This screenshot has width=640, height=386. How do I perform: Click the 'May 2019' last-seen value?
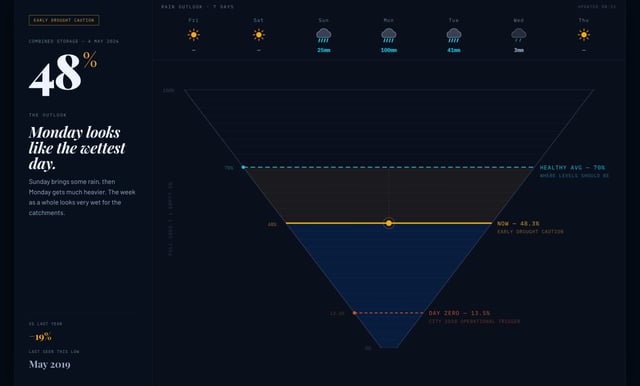[49, 364]
